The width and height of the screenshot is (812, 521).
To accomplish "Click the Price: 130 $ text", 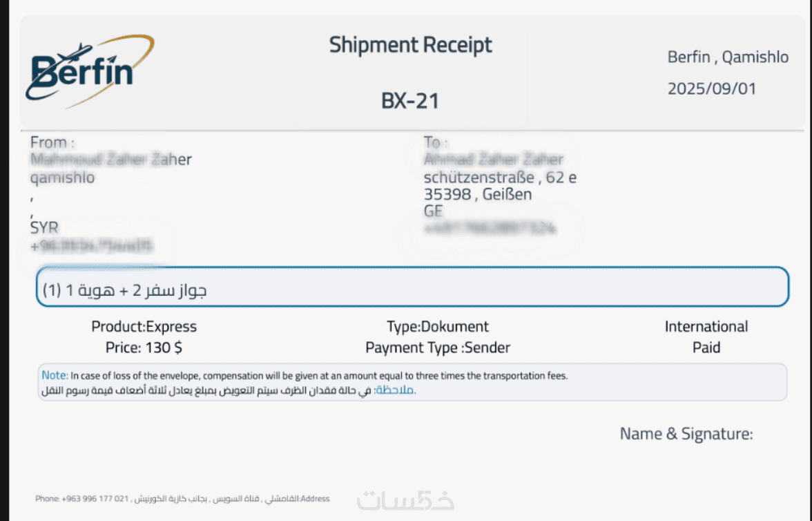I will [x=144, y=348].
